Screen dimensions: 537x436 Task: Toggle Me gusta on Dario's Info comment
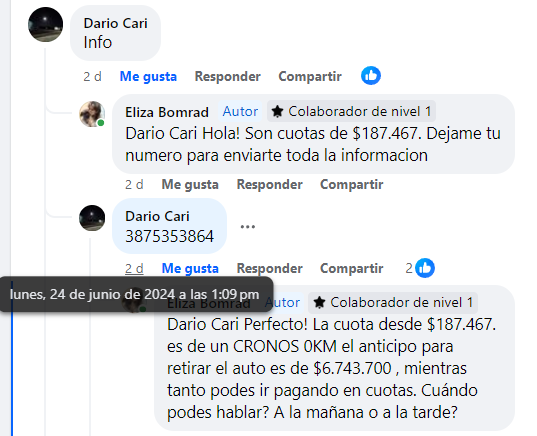click(148, 76)
